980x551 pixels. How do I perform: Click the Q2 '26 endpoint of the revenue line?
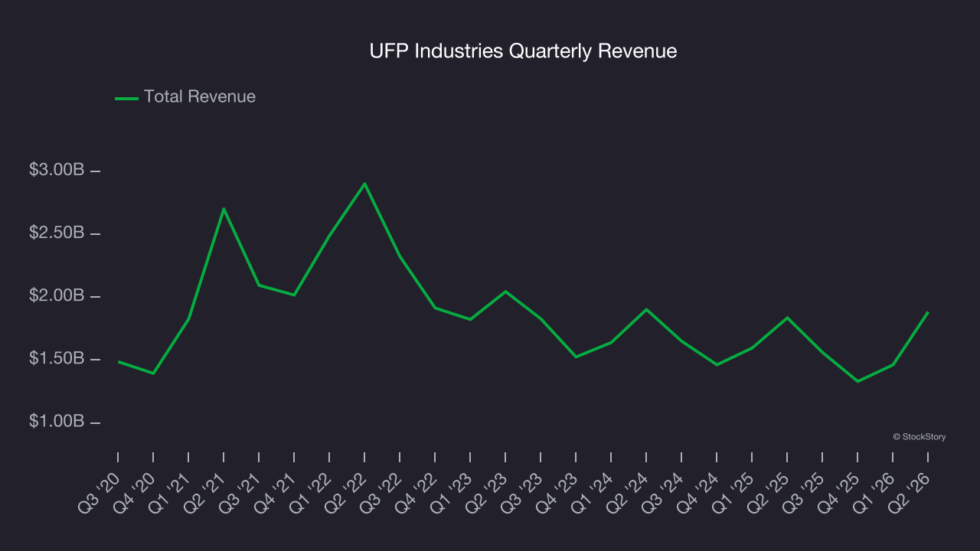pos(928,312)
